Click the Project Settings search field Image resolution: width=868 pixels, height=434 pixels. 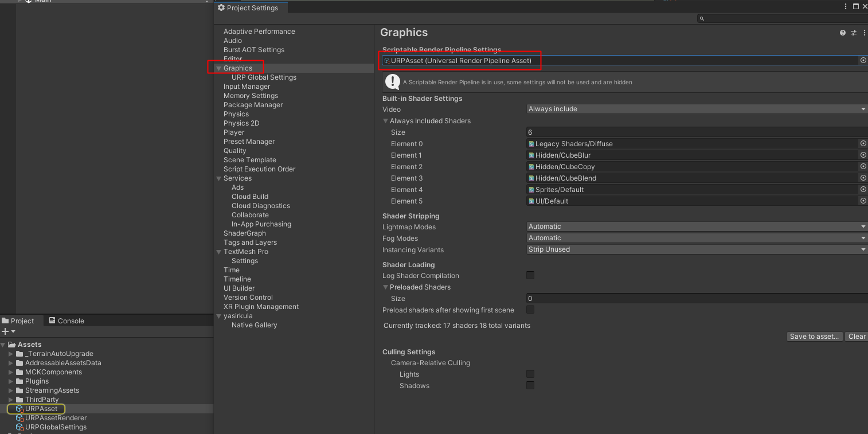coord(783,18)
